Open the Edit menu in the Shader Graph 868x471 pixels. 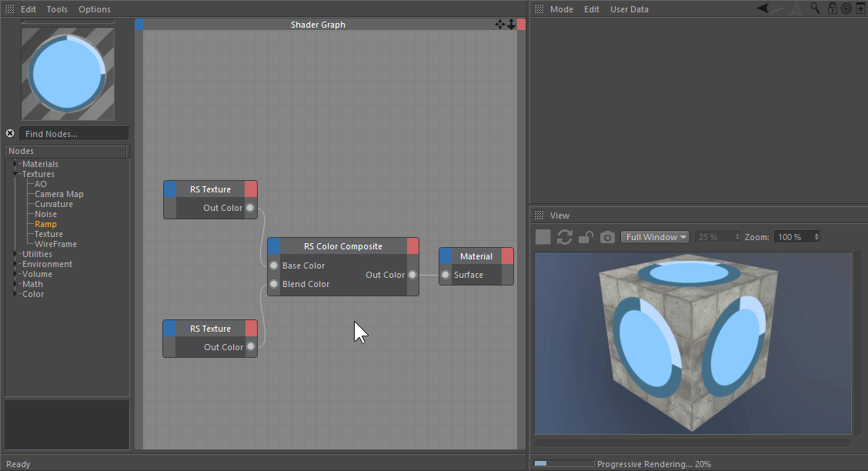click(x=28, y=9)
